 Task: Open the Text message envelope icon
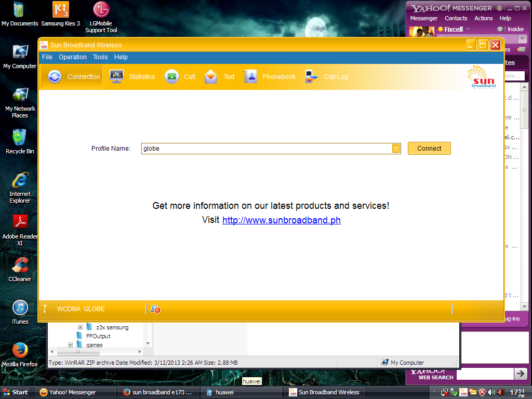point(211,76)
